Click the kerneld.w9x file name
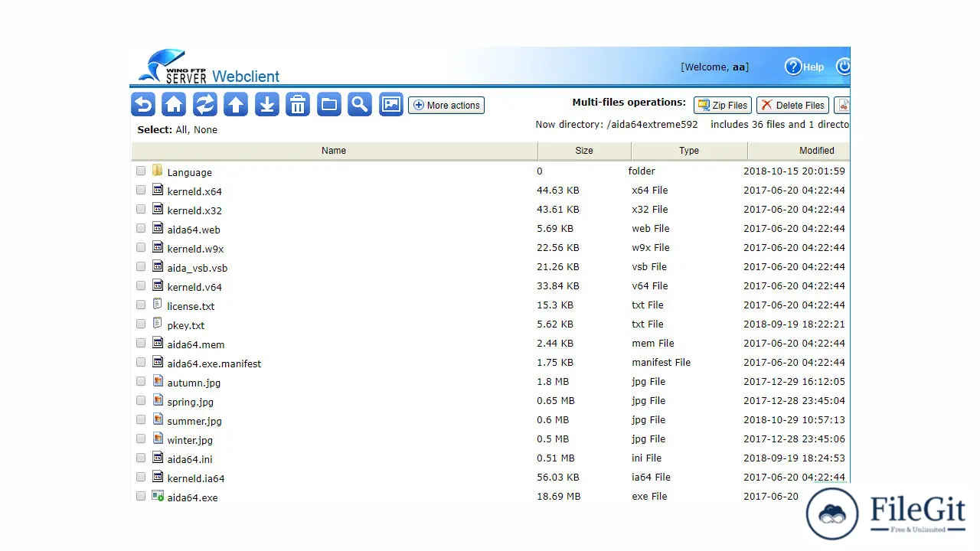This screenshot has height=551, width=980. tap(195, 249)
